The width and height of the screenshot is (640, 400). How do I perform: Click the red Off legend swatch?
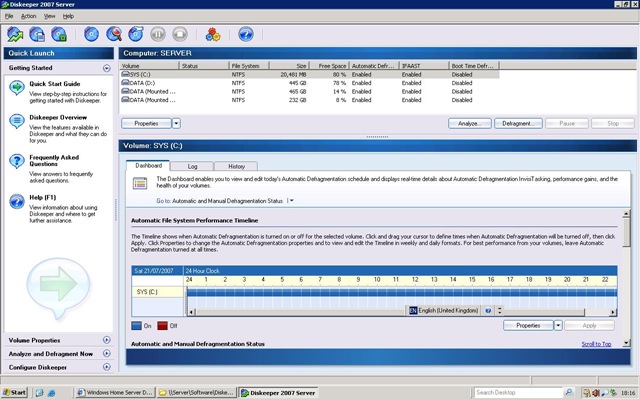tap(162, 326)
